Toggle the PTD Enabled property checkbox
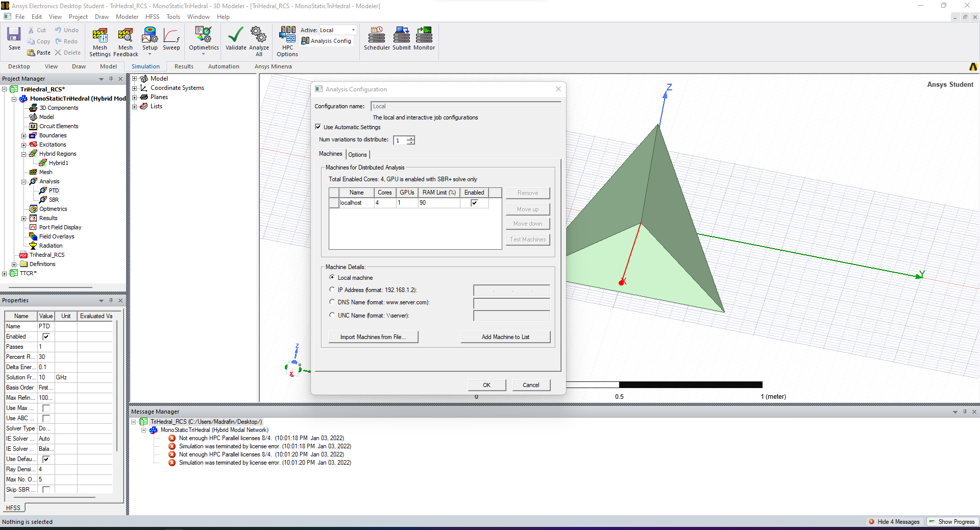Viewport: 980px width, 530px height. point(46,336)
